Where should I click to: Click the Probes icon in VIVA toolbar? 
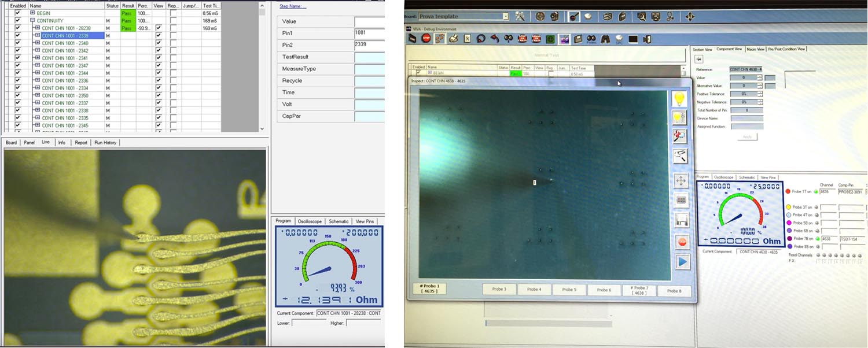point(591,39)
